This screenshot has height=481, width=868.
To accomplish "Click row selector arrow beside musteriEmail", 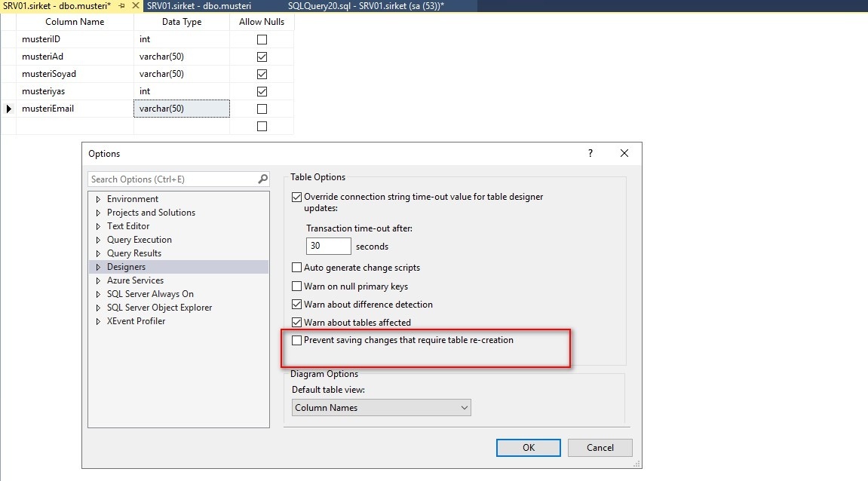I will pos(9,109).
